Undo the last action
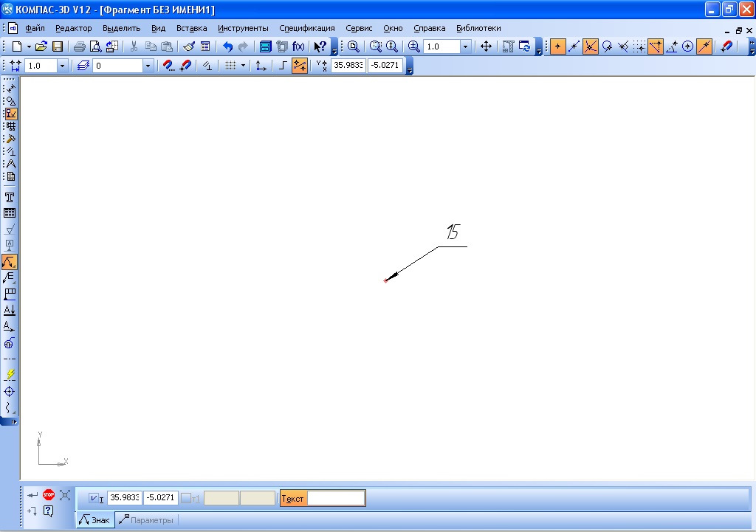The image size is (756, 532). (x=227, y=46)
